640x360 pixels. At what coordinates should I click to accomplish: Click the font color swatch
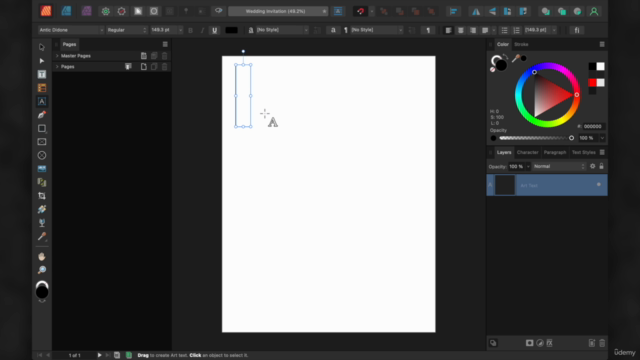coord(231,30)
